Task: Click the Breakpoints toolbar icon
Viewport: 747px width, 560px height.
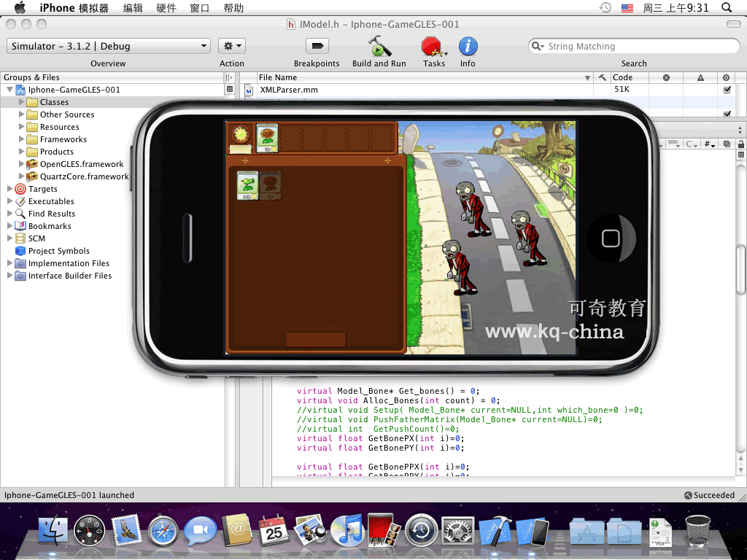Action: tap(317, 46)
